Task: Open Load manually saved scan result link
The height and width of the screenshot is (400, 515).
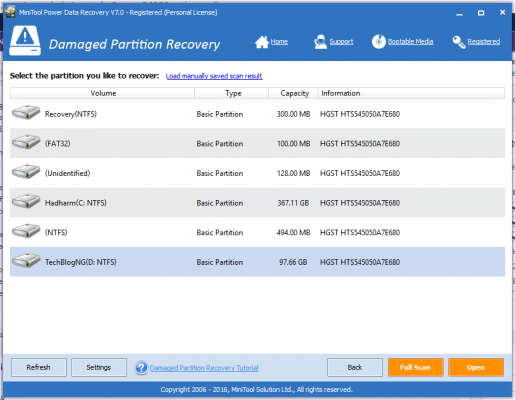Action: click(214, 76)
